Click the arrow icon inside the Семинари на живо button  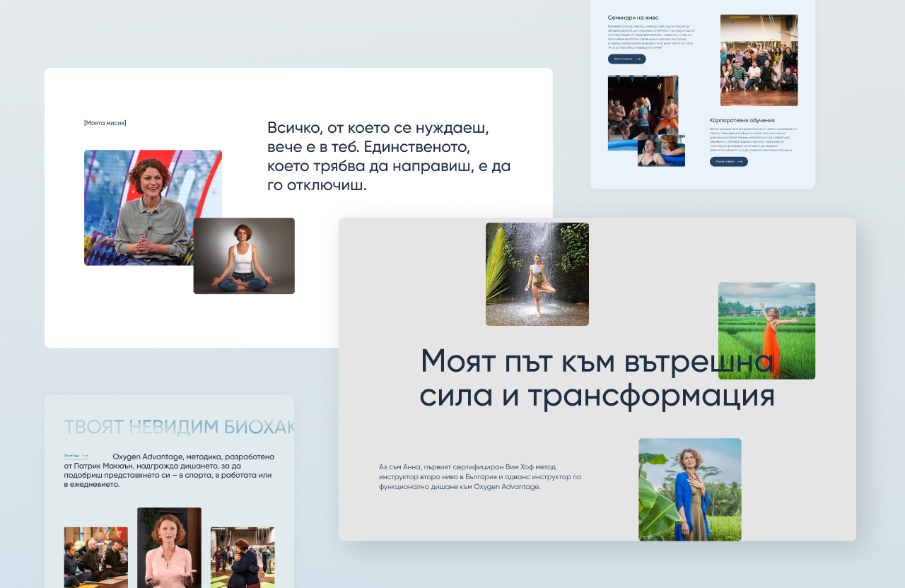(638, 59)
